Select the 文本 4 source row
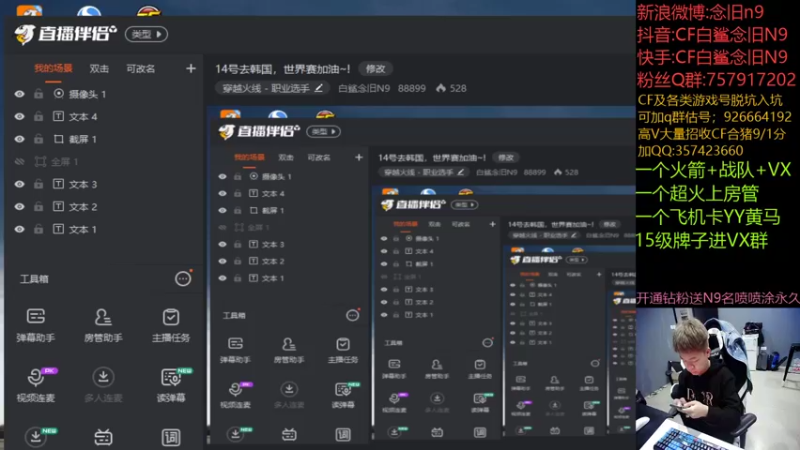Screen dimensions: 800x450 105,116
